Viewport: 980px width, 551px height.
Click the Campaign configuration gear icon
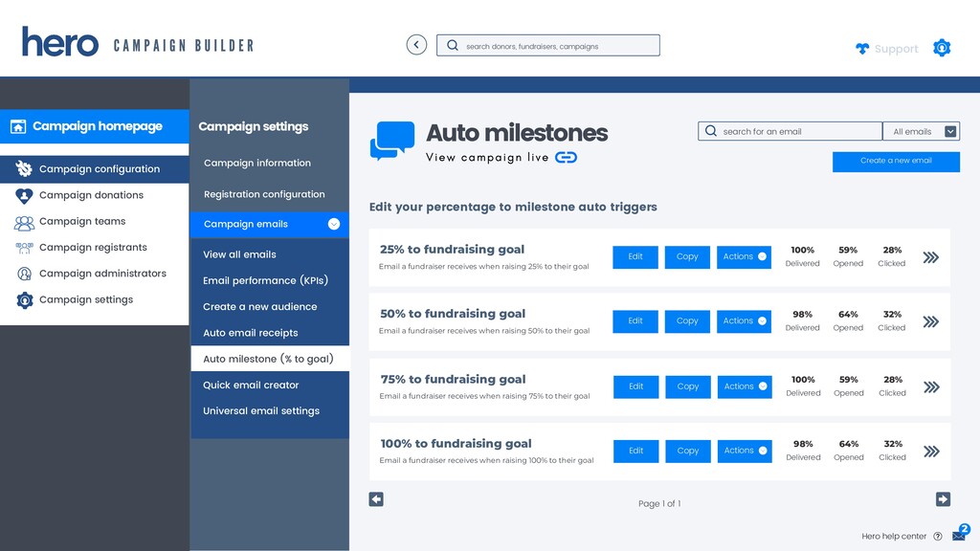tap(24, 168)
